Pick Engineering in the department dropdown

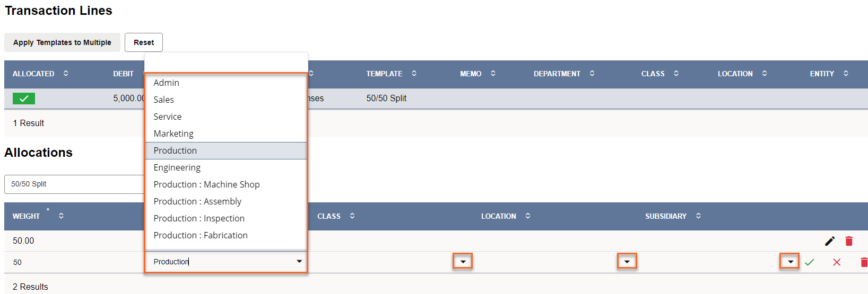point(177,167)
